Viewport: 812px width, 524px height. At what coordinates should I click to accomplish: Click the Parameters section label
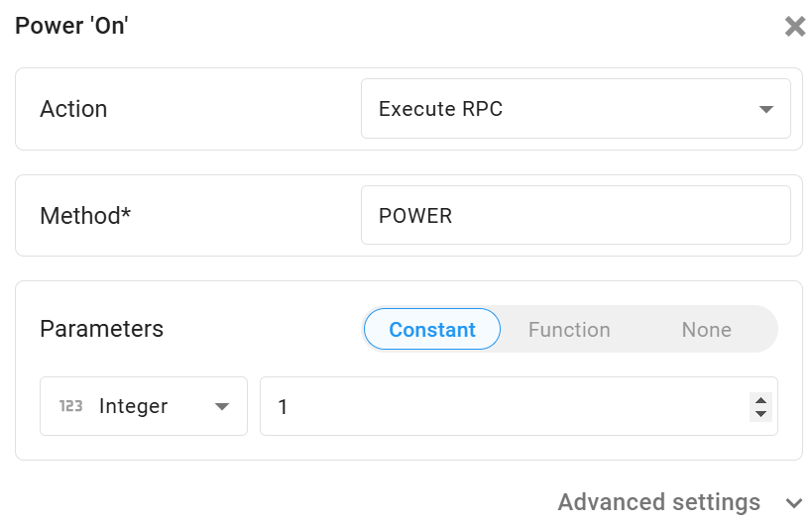101,329
